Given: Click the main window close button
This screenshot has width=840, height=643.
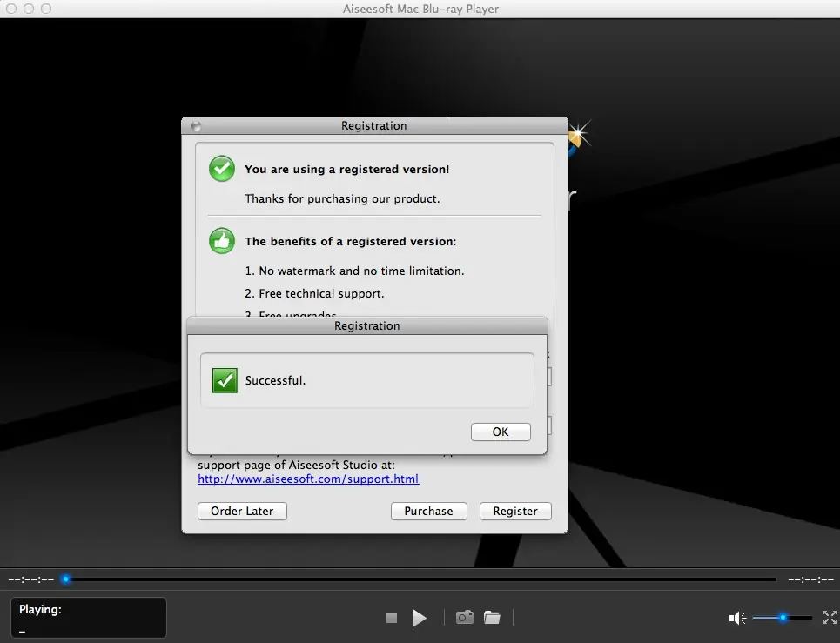Looking at the screenshot, I should pyautogui.click(x=11, y=9).
